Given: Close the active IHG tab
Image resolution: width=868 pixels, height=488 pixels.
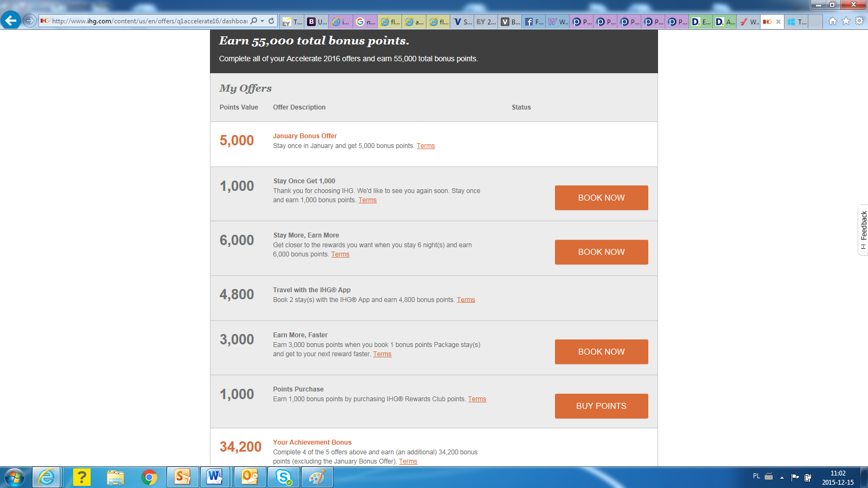Looking at the screenshot, I should pos(778,22).
